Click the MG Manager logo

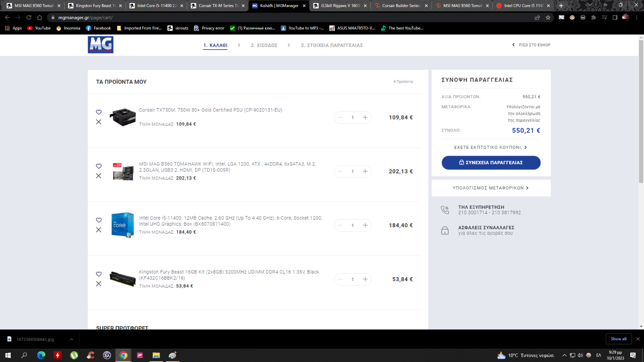(x=101, y=45)
